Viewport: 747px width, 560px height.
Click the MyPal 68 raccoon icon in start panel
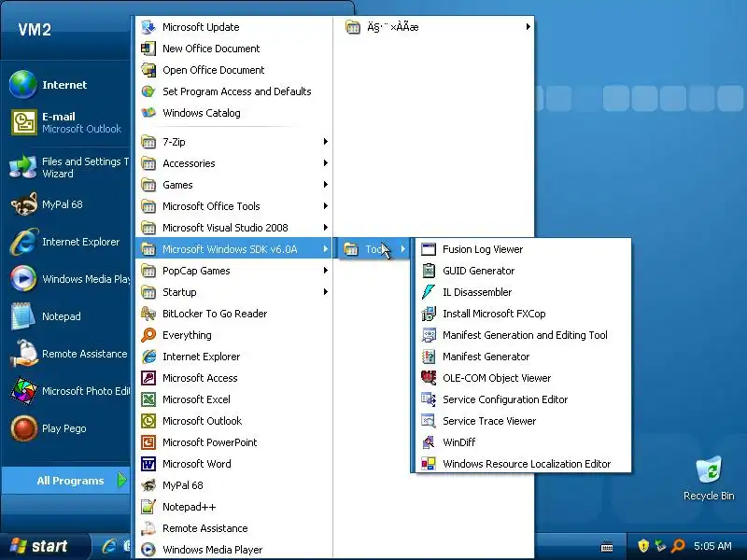pos(23,204)
